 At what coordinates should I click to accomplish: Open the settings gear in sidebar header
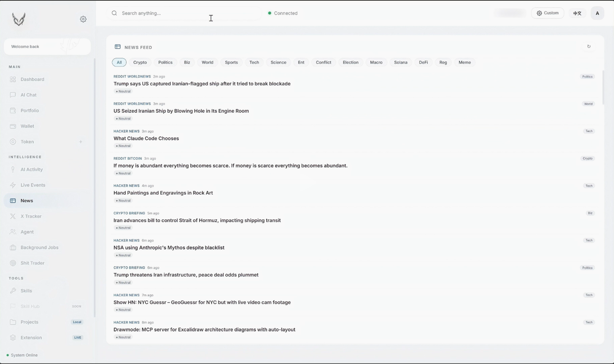click(83, 19)
